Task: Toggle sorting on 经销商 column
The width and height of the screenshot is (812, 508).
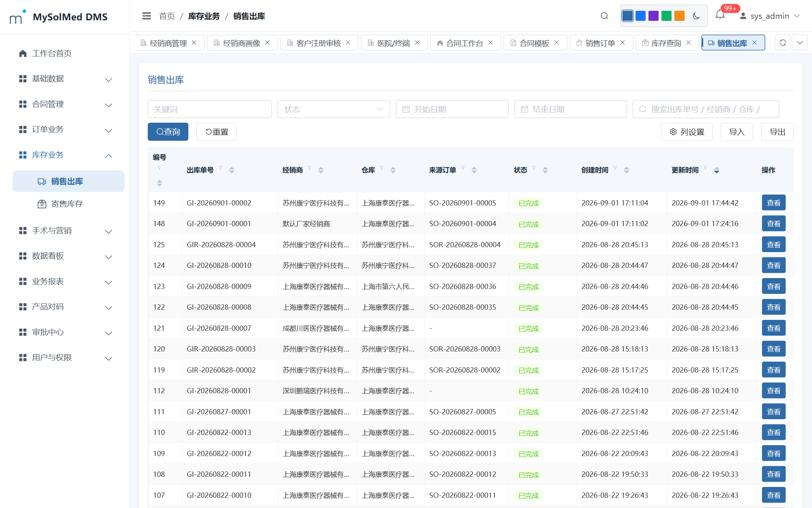Action: [x=321, y=170]
